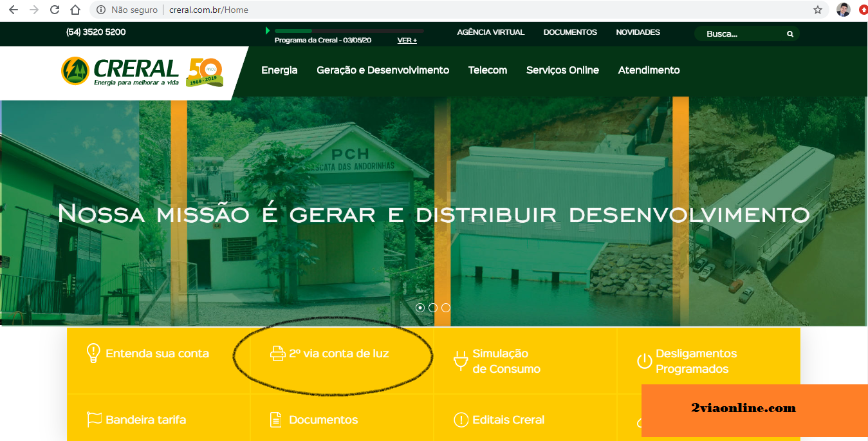Open the VER + link

407,40
